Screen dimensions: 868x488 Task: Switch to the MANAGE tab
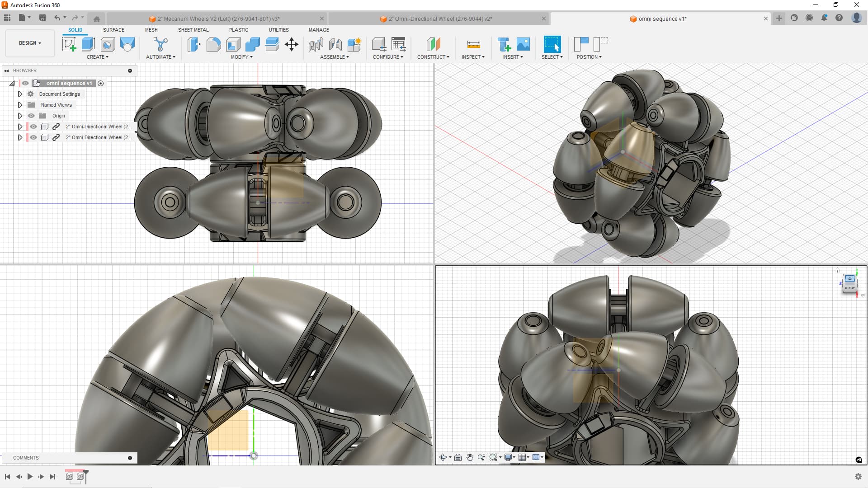(x=319, y=30)
